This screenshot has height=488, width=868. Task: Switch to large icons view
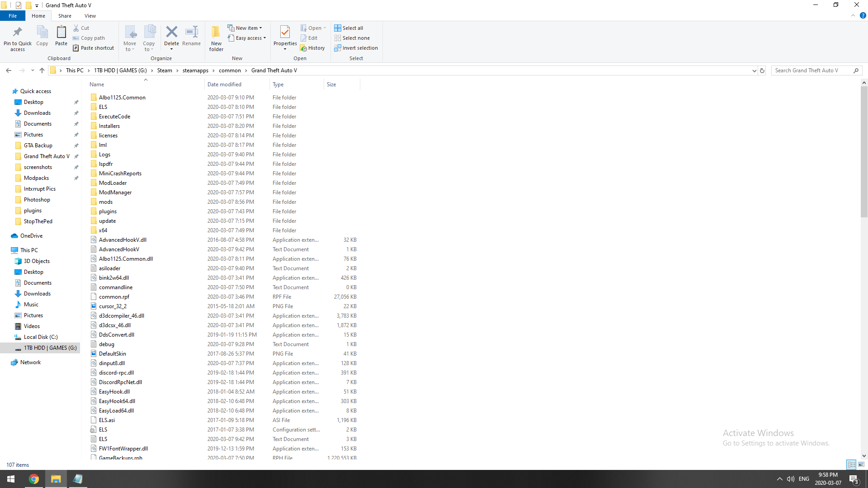[861, 465]
